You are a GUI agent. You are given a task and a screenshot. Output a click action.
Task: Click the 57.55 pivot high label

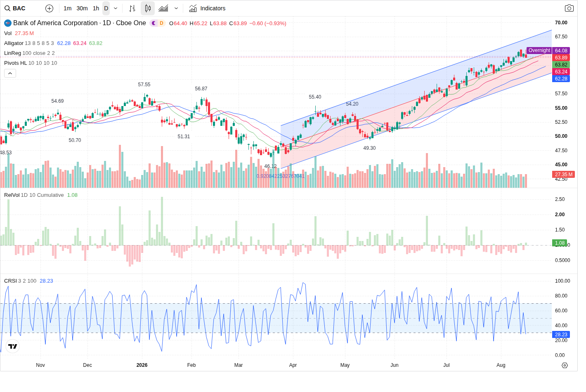point(144,85)
